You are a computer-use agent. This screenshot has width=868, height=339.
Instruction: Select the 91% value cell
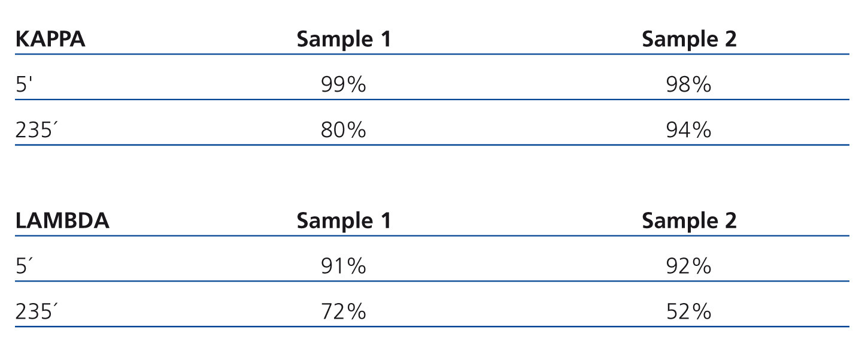point(343,267)
